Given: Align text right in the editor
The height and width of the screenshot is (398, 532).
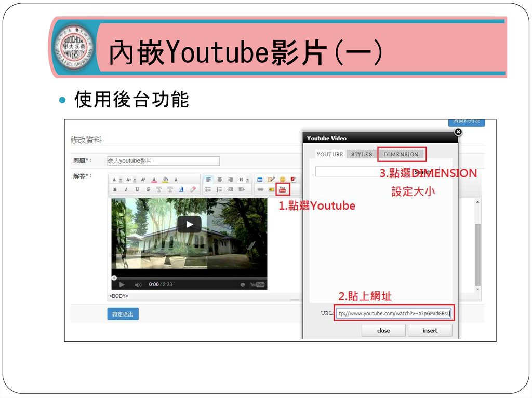Looking at the screenshot, I should click(230, 180).
